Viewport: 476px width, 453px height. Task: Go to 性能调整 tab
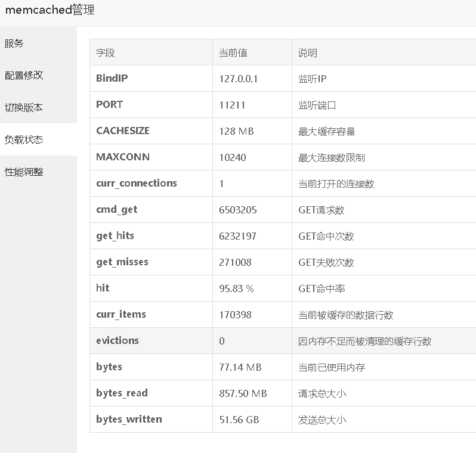38,172
